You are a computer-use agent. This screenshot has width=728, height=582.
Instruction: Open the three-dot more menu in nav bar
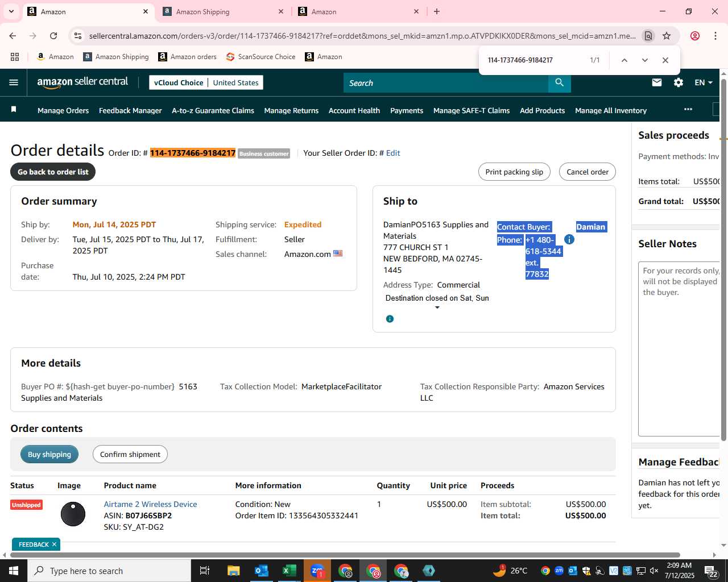[688, 109]
